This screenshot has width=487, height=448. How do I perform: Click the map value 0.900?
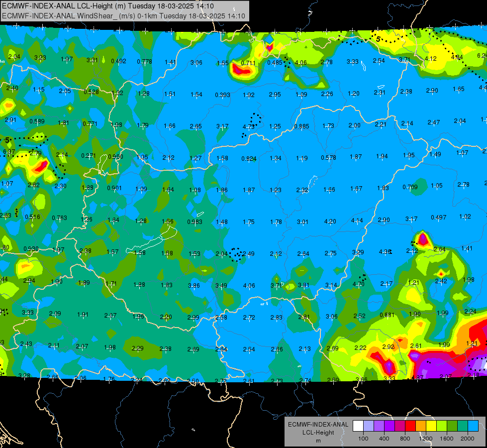(x=115, y=156)
